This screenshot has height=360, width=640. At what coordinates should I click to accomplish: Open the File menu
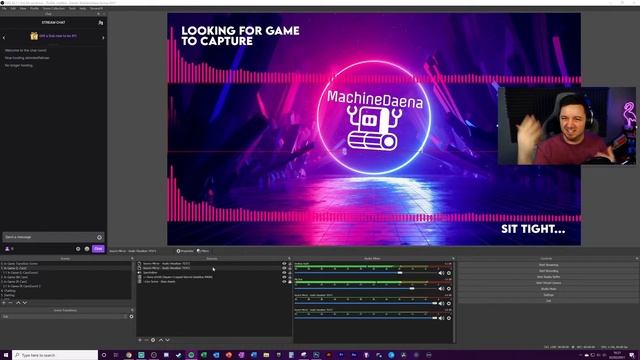[4, 8]
